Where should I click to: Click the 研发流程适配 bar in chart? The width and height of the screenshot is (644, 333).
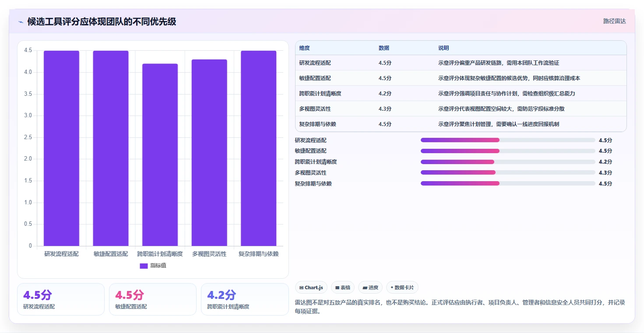pyautogui.click(x=61, y=148)
